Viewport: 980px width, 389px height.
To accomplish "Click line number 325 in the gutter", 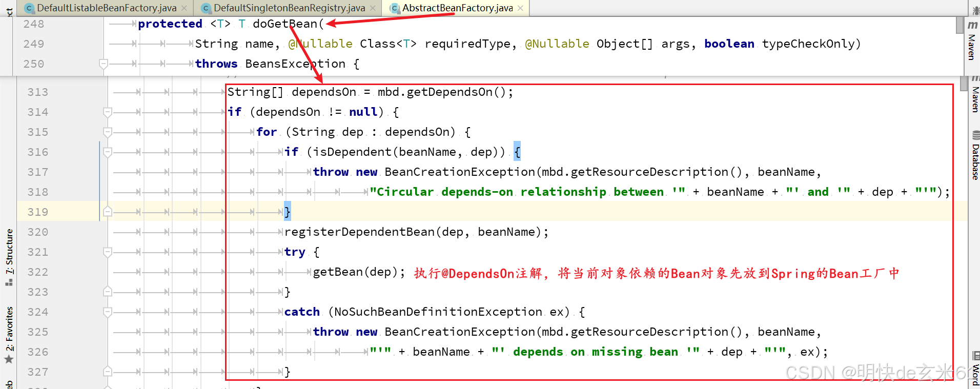I will coord(38,332).
